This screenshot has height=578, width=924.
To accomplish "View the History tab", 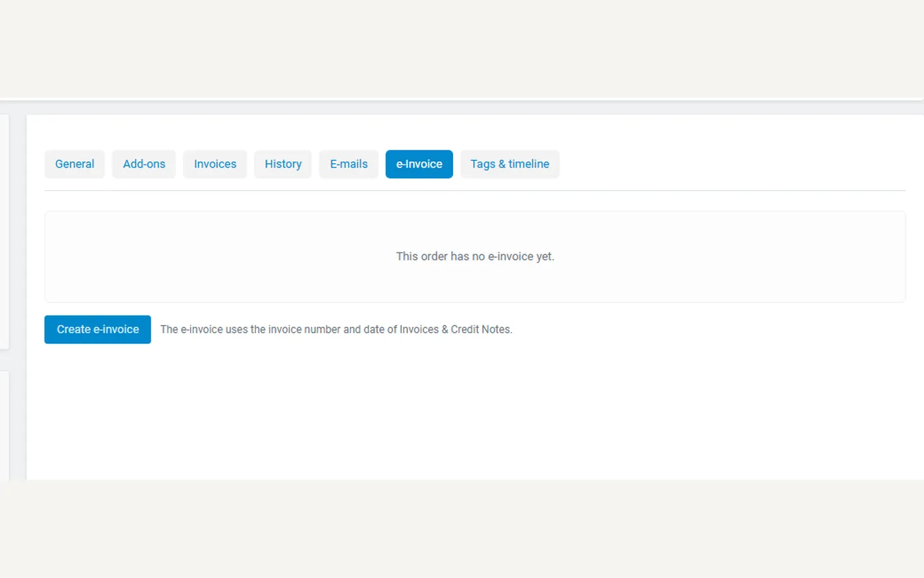I will pos(283,164).
